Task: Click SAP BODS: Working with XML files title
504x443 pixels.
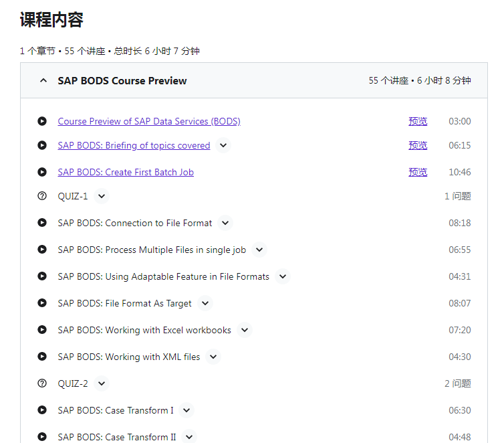Action: click(x=129, y=357)
